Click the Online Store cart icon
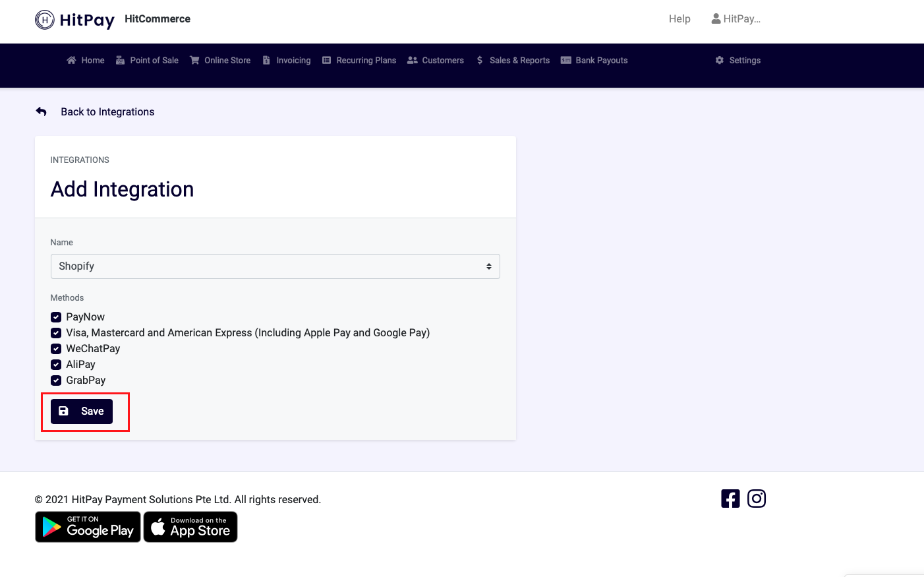The image size is (924, 577). click(194, 60)
